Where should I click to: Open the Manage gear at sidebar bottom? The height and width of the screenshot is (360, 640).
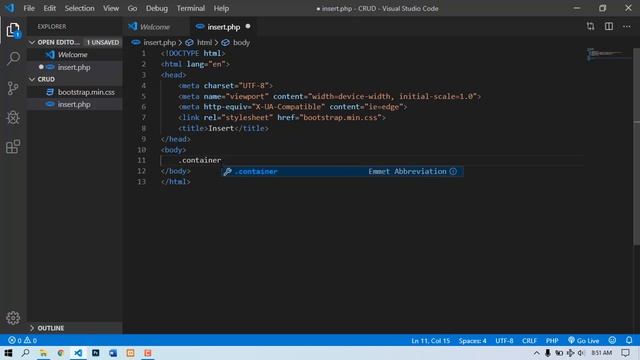pos(13,318)
